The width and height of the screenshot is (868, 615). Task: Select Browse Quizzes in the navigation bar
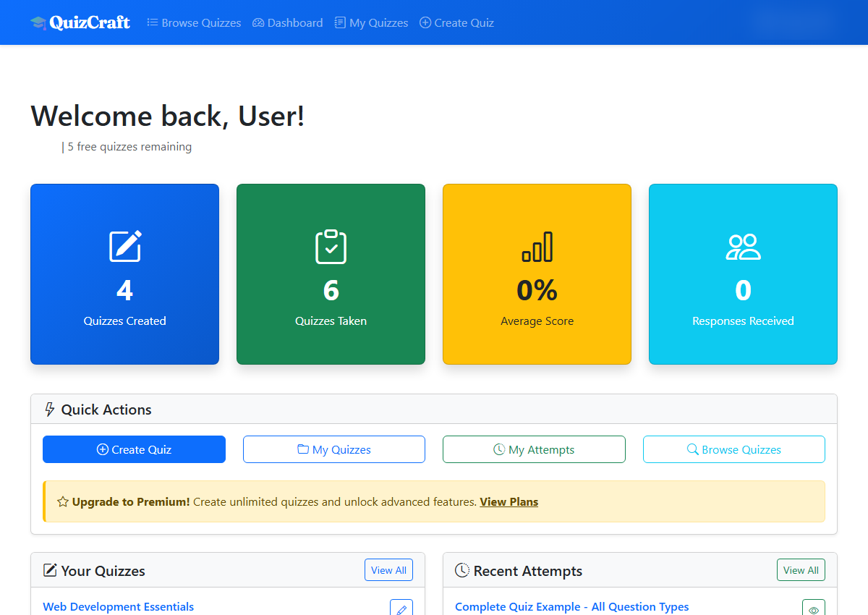pos(194,22)
